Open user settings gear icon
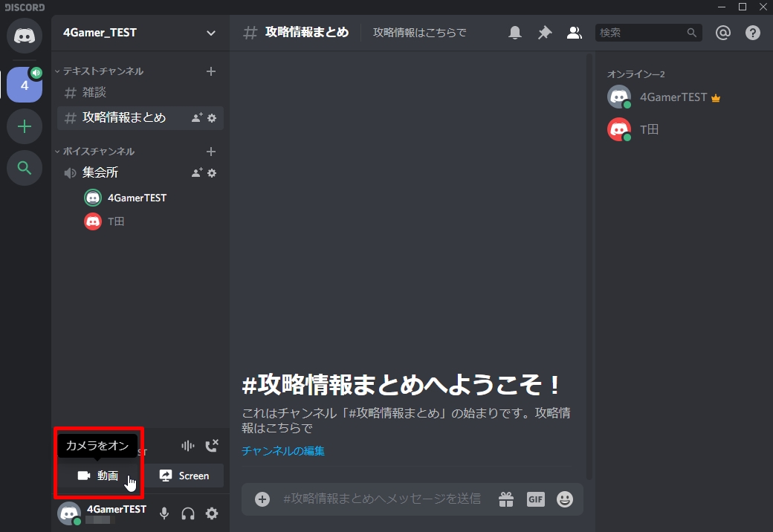Image resolution: width=773 pixels, height=532 pixels. (x=212, y=513)
